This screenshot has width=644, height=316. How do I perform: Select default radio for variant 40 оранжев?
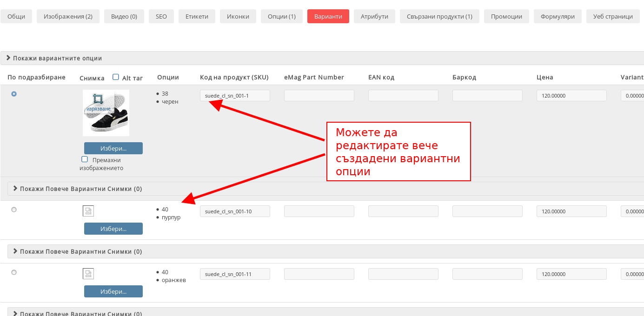click(x=14, y=272)
